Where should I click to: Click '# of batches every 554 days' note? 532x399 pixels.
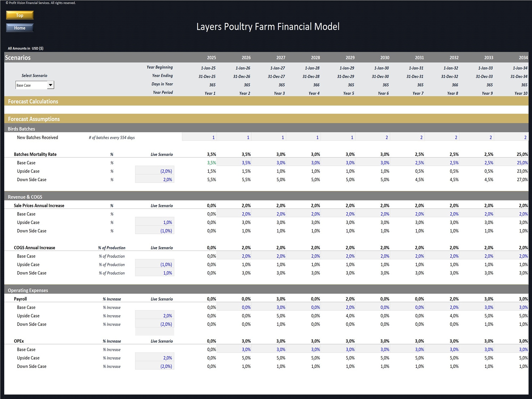pyautogui.click(x=112, y=138)
